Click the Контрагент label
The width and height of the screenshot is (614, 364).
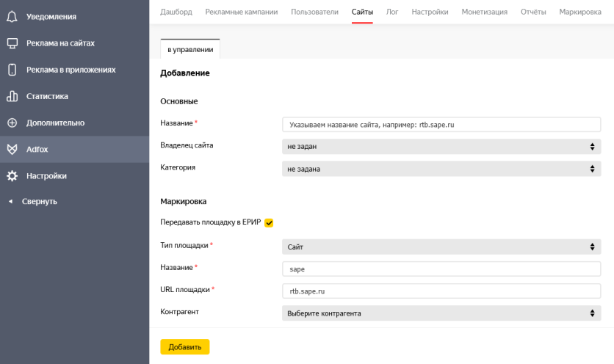[x=179, y=312]
